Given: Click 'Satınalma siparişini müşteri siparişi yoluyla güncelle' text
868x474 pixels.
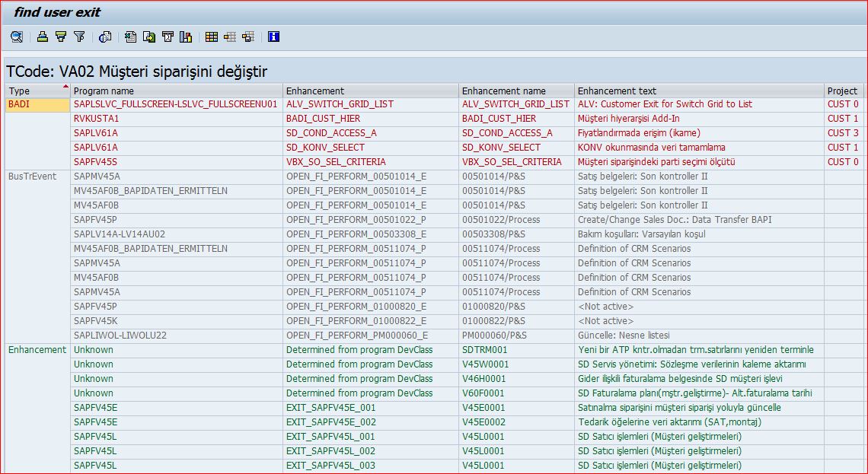Looking at the screenshot, I should point(679,408).
